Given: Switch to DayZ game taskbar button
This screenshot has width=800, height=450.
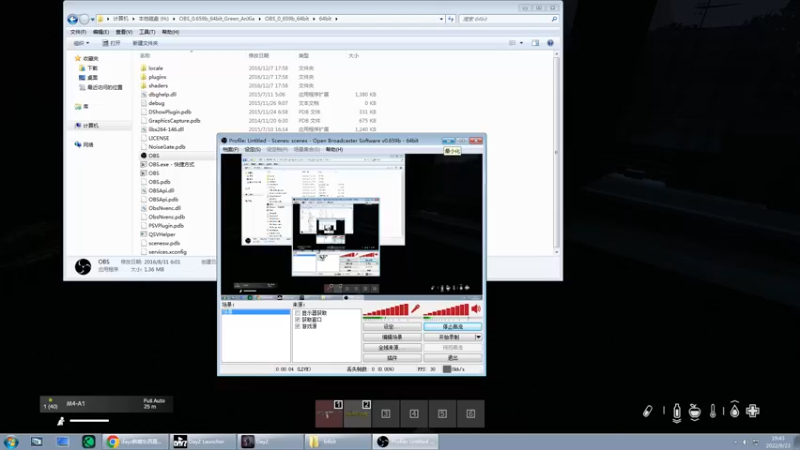Looking at the screenshot, I should click(x=270, y=442).
